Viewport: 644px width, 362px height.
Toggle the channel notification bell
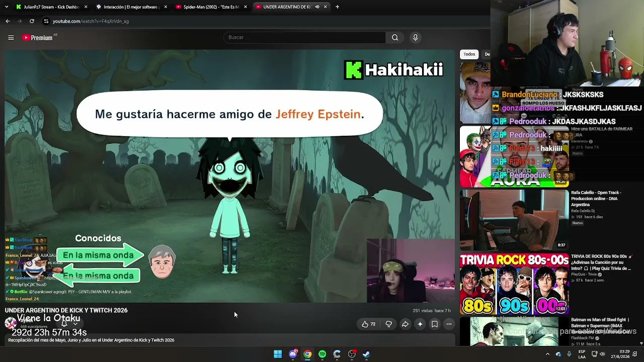point(64,324)
